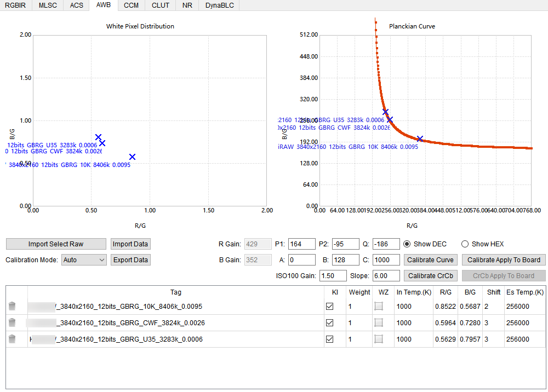The height and width of the screenshot is (392, 548).
Task: Delete the 10K 8406k row with trash icon
Action: (12, 307)
